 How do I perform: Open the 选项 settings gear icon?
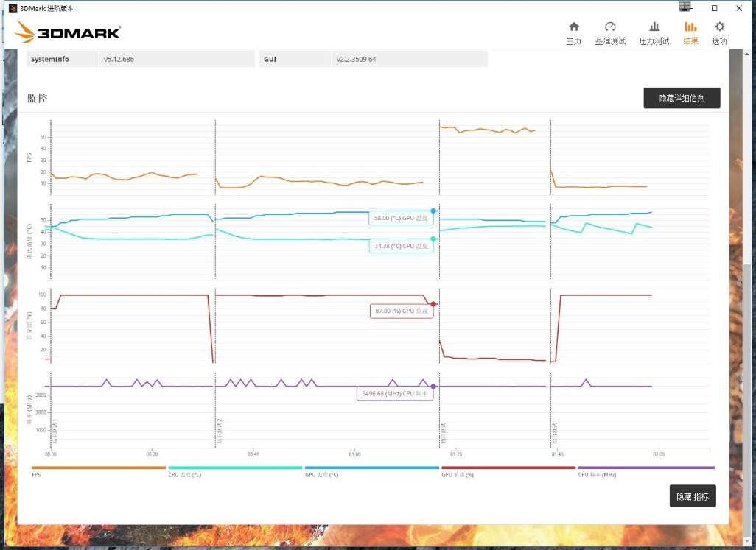click(719, 26)
